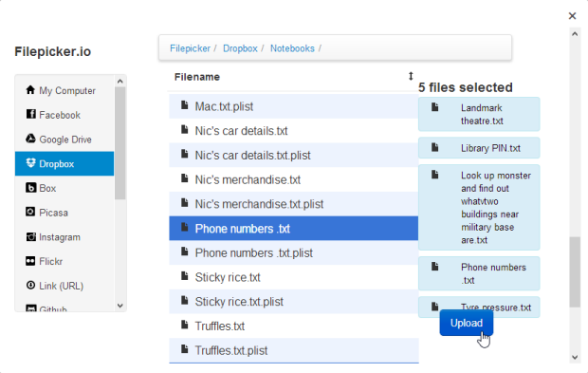This screenshot has width=588, height=373.
Task: Select the Sticky rice.txt file
Action: (x=294, y=277)
